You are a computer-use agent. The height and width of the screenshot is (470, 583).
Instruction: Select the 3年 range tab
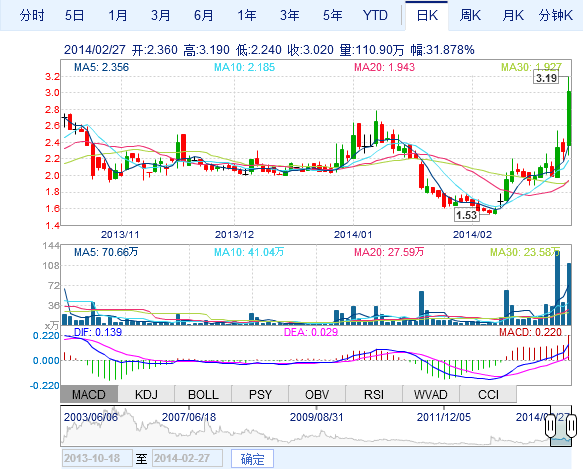(290, 16)
